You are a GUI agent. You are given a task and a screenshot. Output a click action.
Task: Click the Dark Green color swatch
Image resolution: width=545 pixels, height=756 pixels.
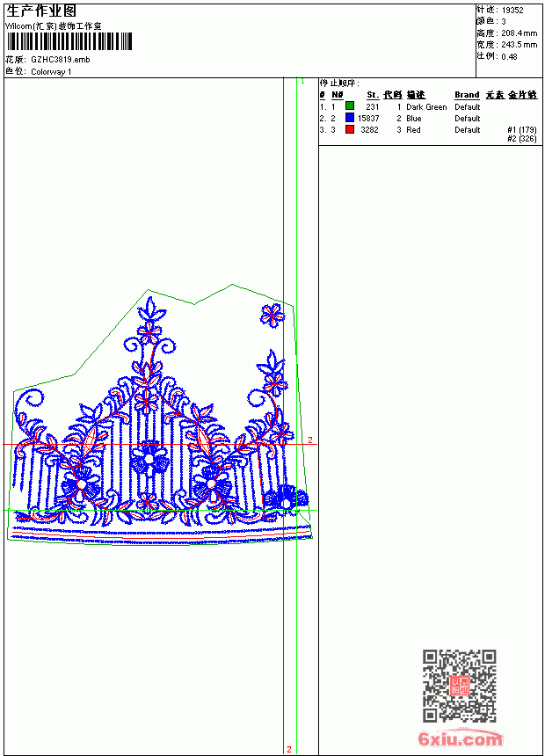coord(350,106)
